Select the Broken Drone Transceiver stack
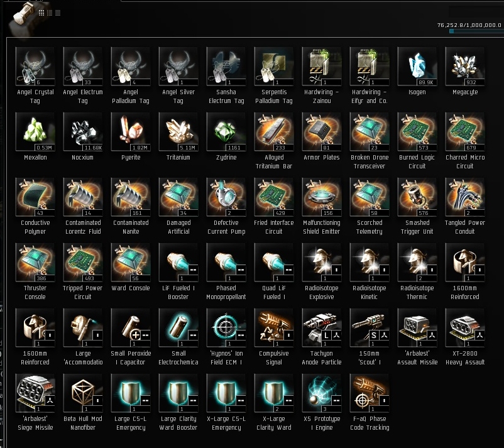 click(370, 132)
